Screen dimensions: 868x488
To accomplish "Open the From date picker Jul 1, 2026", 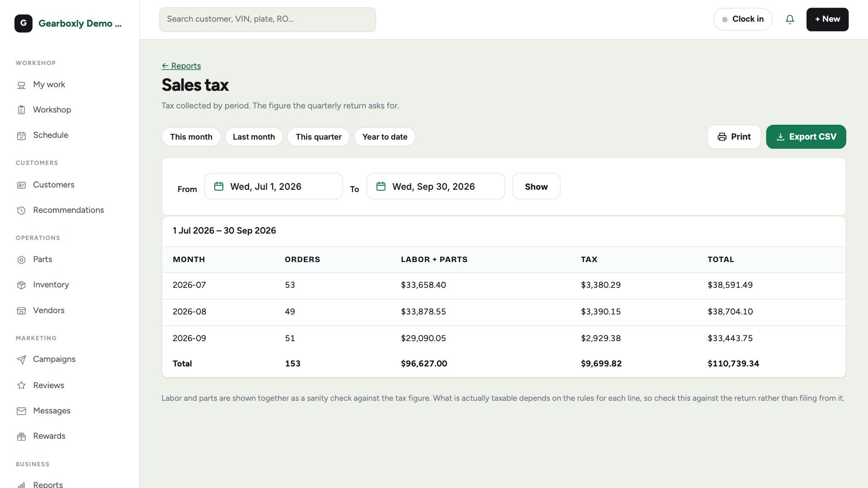I will point(274,186).
